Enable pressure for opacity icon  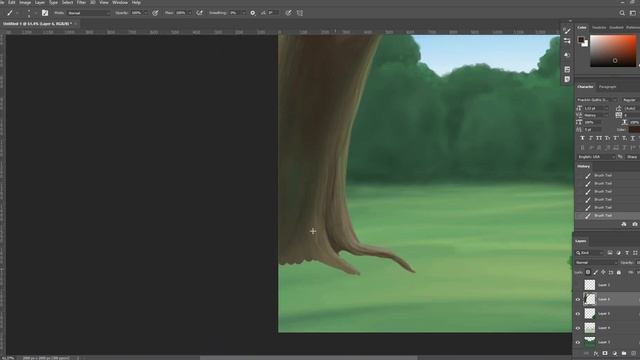pyautogui.click(x=155, y=13)
